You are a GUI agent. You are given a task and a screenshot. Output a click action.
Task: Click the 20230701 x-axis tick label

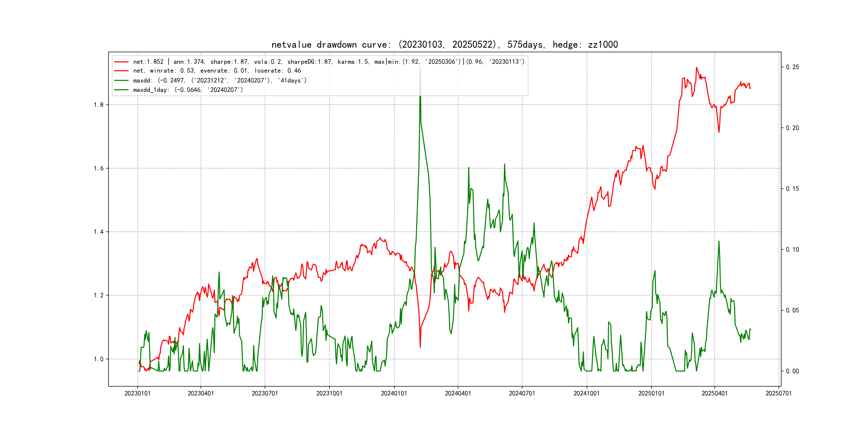click(264, 393)
